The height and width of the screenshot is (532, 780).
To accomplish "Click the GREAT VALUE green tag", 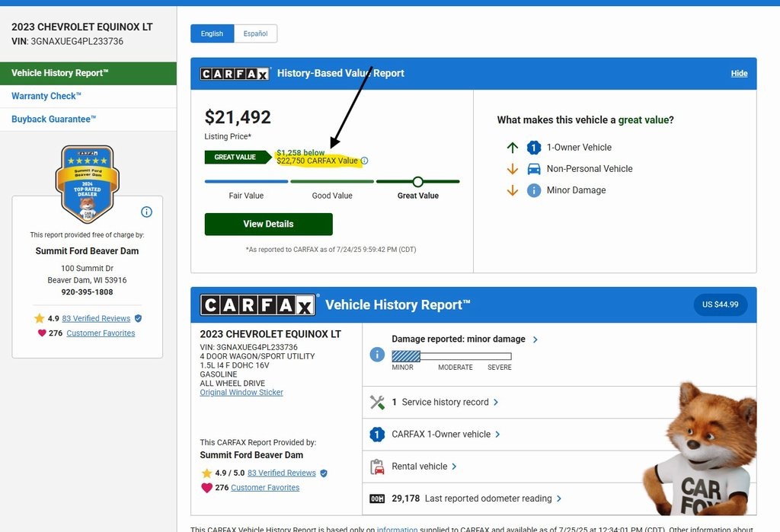I will click(x=238, y=157).
